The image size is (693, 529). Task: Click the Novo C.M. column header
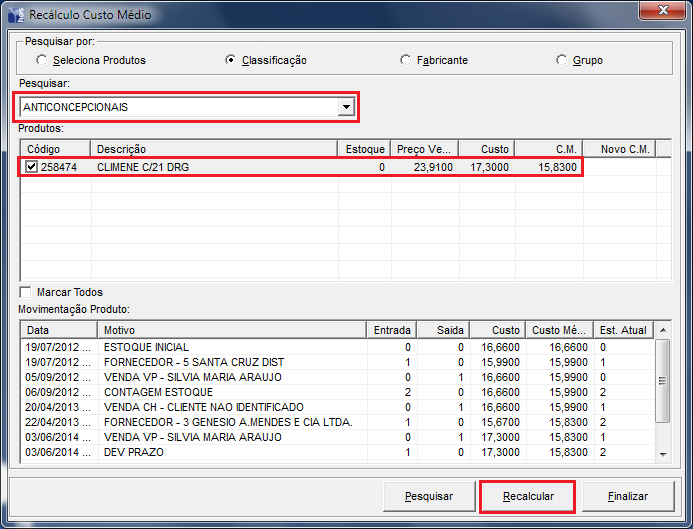click(626, 149)
